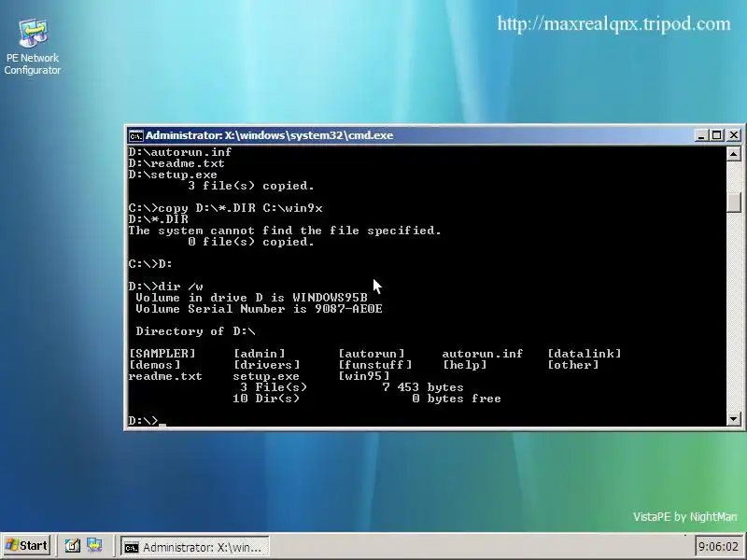Click the [funstuff] directory entry
Screen dimensions: 747x560
tap(375, 365)
